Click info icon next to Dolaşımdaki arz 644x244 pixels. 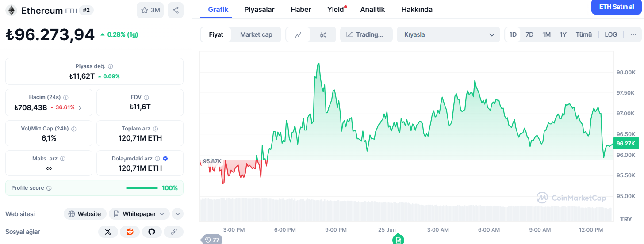[x=157, y=159]
